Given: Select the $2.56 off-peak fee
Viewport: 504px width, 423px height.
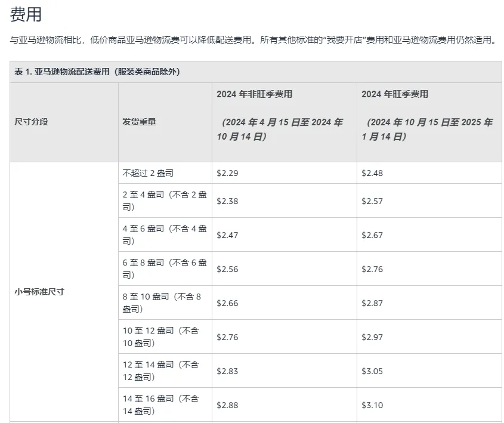Looking at the screenshot, I should coord(227,269).
